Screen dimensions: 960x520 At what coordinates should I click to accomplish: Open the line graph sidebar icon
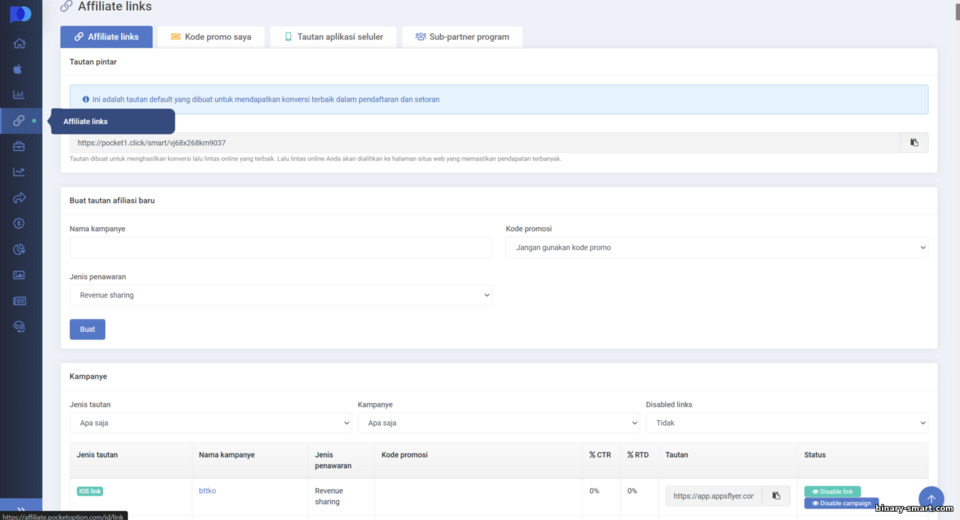point(19,172)
